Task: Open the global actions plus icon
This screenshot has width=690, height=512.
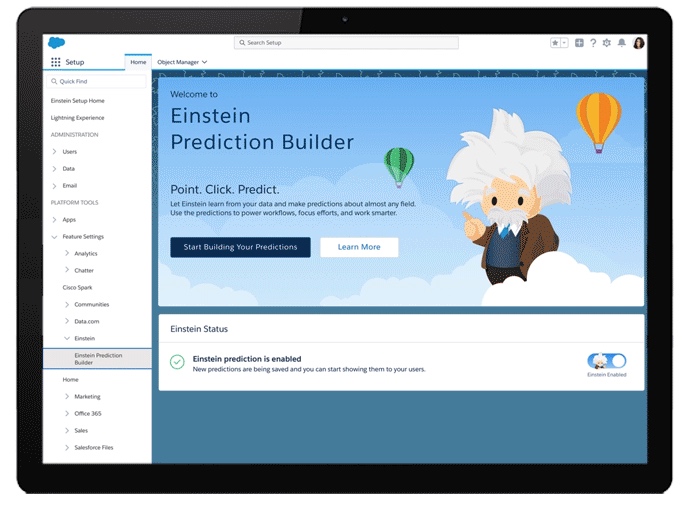Action: coord(579,43)
